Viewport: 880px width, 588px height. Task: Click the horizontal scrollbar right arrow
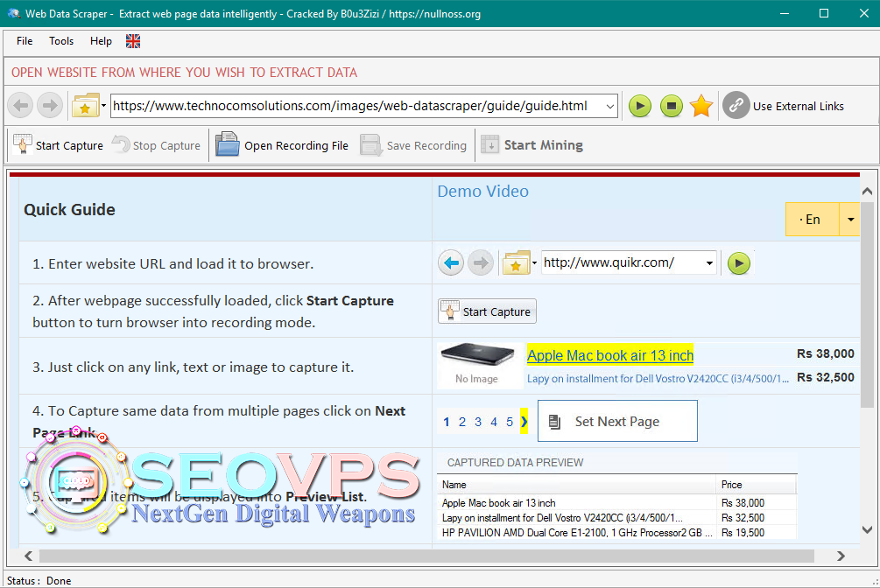(x=841, y=556)
